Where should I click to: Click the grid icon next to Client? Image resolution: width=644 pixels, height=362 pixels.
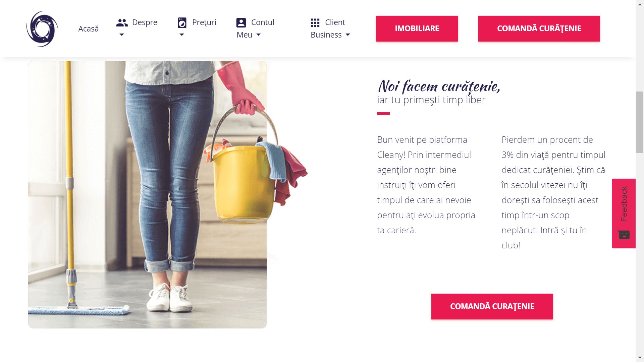(315, 22)
